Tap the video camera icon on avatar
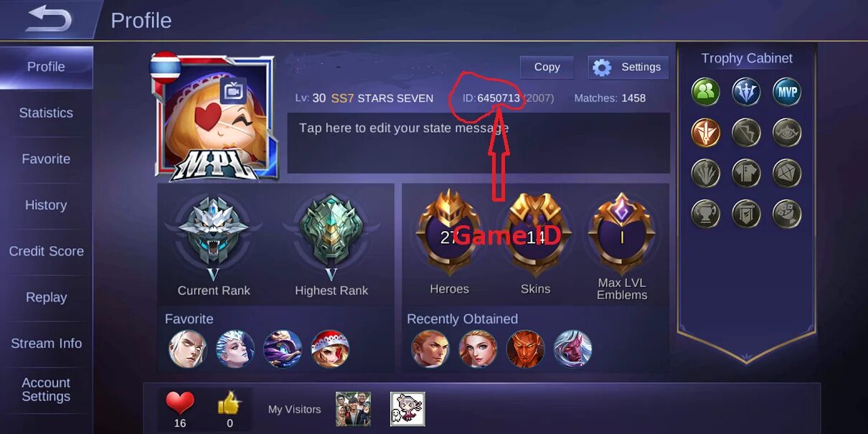Image resolution: width=868 pixels, height=434 pixels. [x=232, y=91]
